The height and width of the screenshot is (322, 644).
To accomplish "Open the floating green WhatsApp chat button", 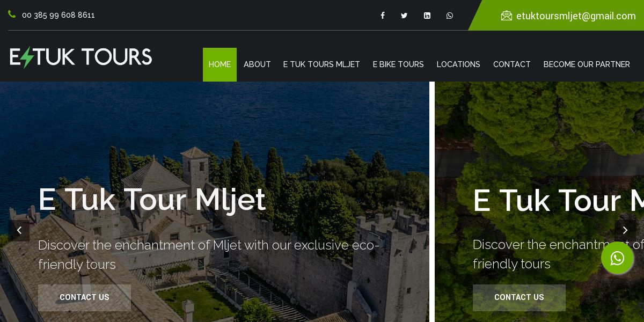I will (617, 258).
